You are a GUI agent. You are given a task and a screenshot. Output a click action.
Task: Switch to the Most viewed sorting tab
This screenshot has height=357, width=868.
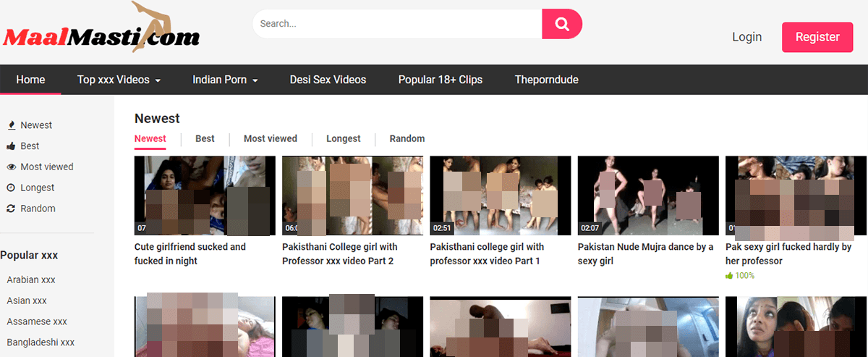pos(270,138)
